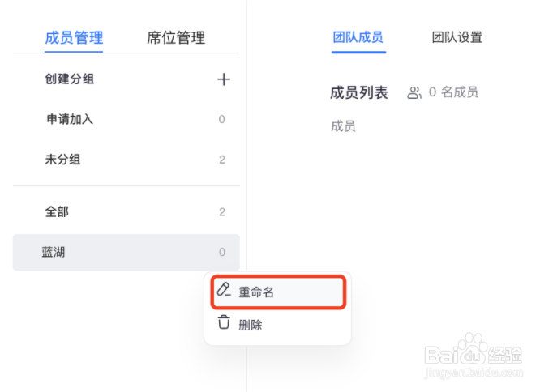Open the 团队设置 tab
This screenshot has height=392, width=553.
457,37
